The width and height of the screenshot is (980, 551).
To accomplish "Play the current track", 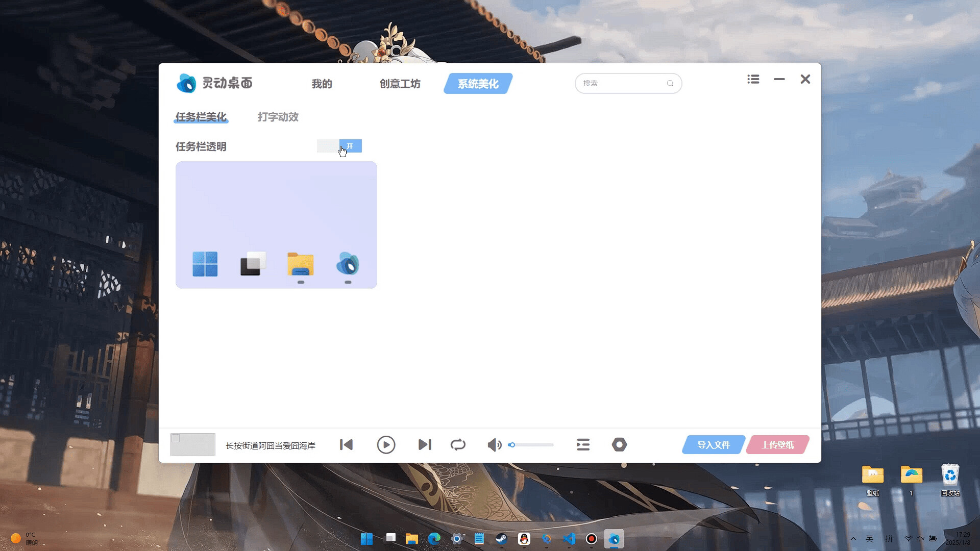I will pyautogui.click(x=386, y=445).
